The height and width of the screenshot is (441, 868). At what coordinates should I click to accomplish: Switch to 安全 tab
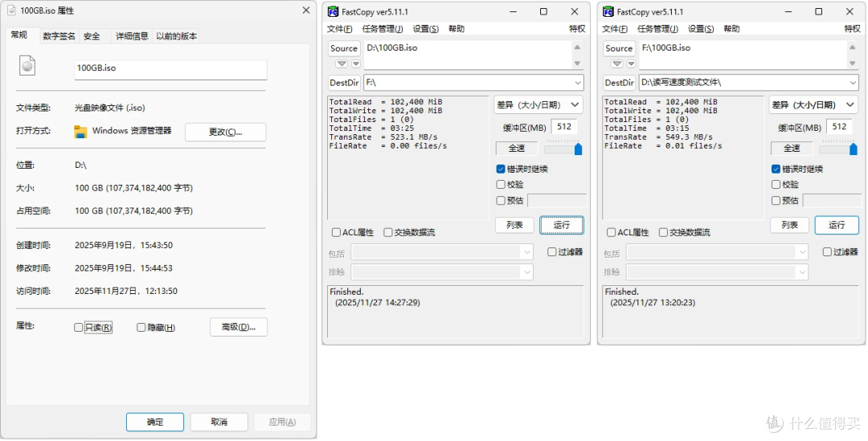point(92,36)
